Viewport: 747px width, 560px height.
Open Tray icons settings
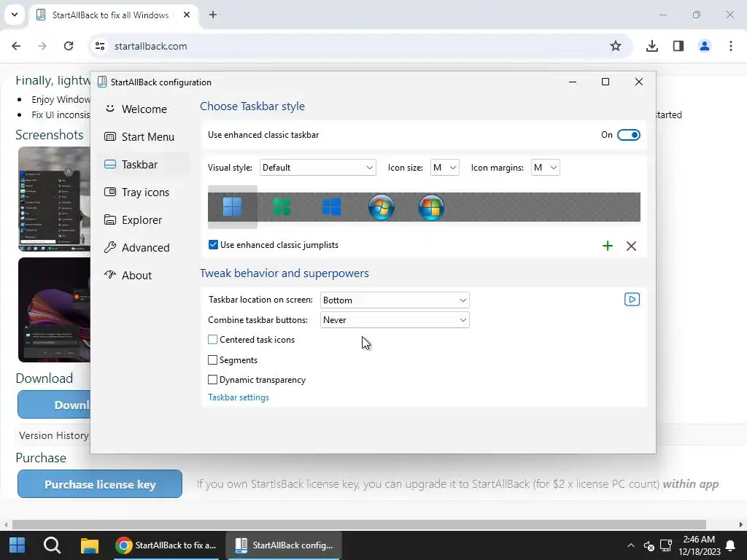(143, 192)
